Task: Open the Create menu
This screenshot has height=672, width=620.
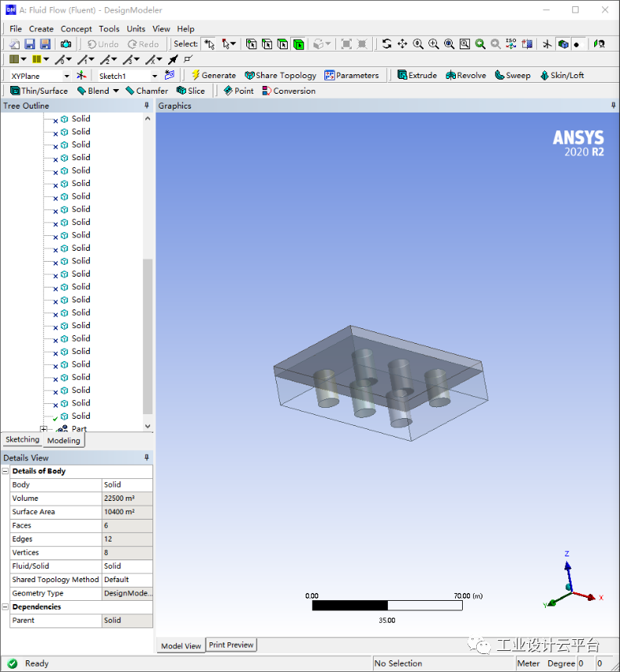Action: pyautogui.click(x=41, y=29)
